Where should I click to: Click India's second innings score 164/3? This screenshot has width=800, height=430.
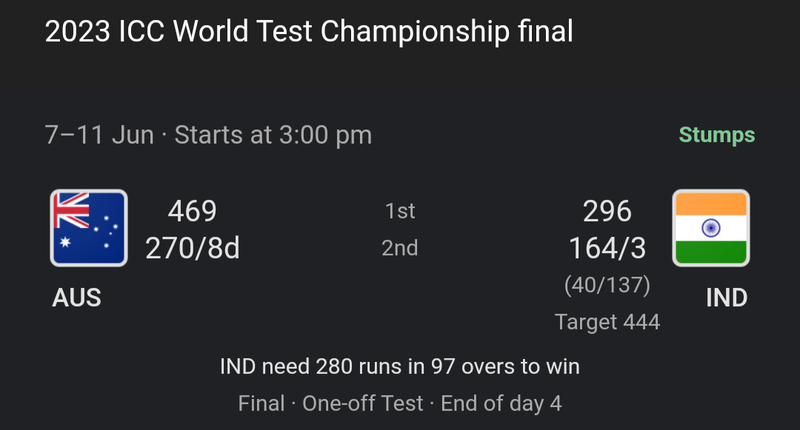point(607,248)
